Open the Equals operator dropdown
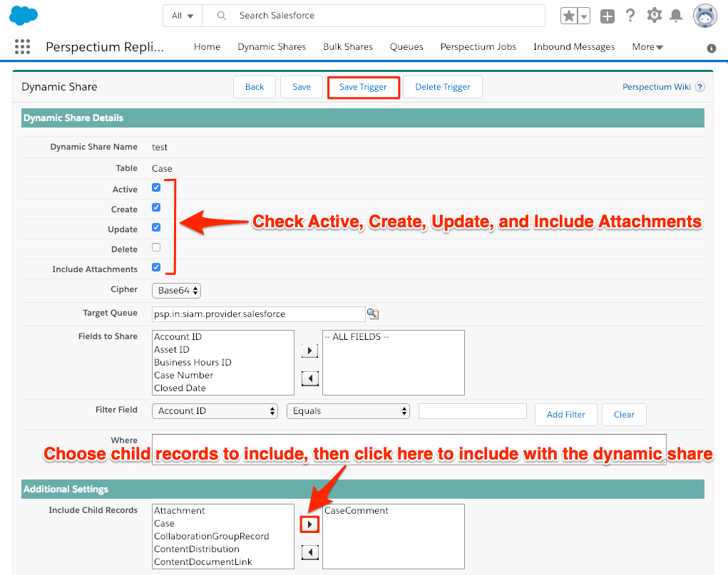The height and width of the screenshot is (575, 728). click(348, 411)
